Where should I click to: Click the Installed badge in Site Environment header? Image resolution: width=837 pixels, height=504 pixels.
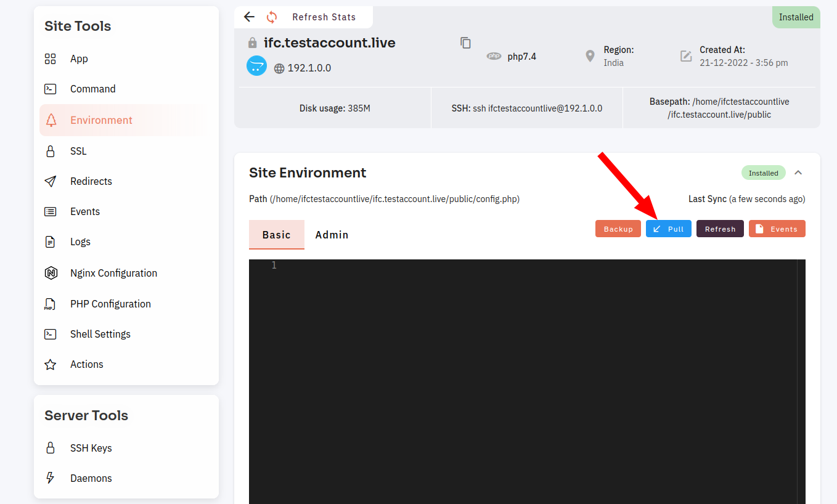(764, 173)
